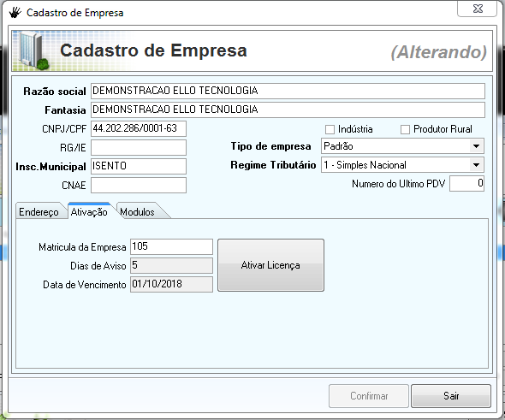Click the (Alterando) status text
This screenshot has height=420, width=505.
click(x=438, y=52)
